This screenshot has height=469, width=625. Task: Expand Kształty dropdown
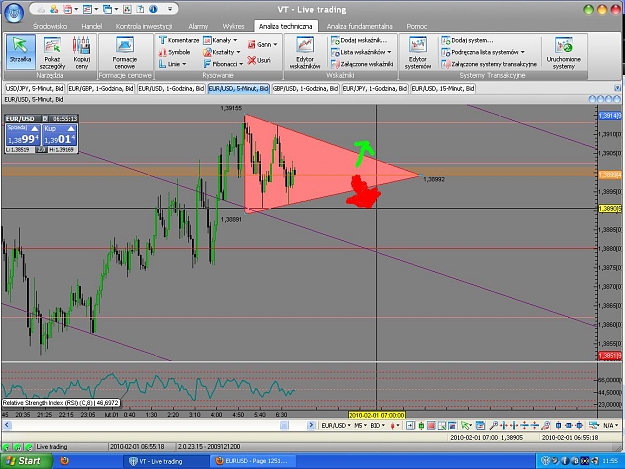[x=238, y=52]
